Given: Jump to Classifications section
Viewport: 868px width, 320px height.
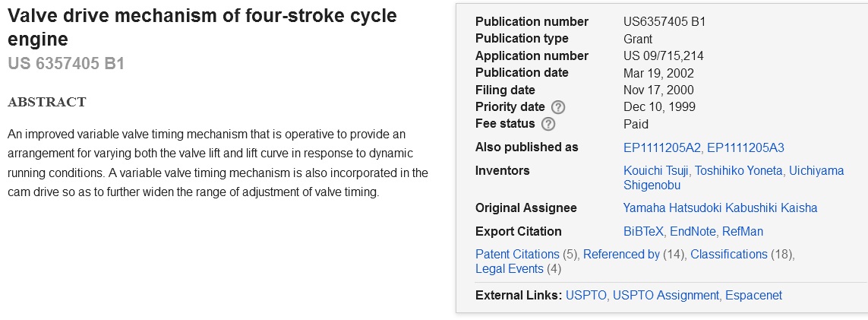Looking at the screenshot, I should pos(729,254).
